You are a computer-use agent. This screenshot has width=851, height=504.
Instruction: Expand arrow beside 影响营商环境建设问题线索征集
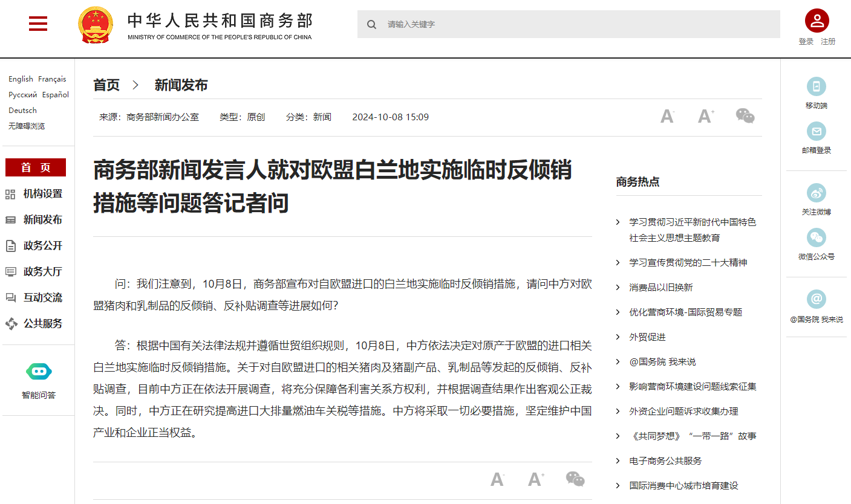[618, 387]
